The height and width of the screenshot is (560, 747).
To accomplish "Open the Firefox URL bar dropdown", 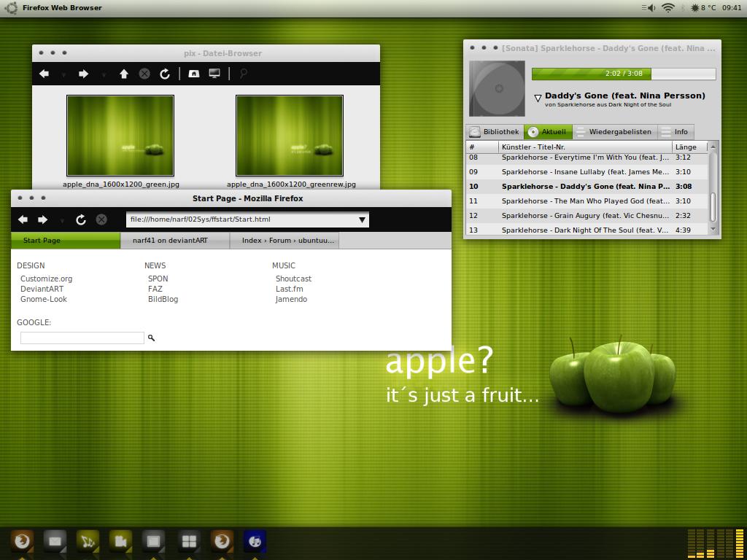I will click(362, 220).
